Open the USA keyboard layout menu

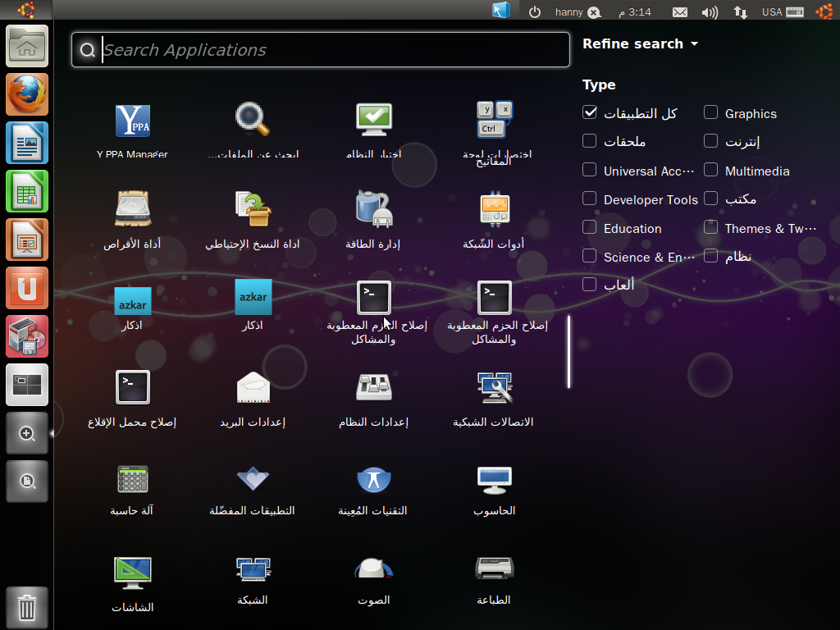[x=782, y=11]
